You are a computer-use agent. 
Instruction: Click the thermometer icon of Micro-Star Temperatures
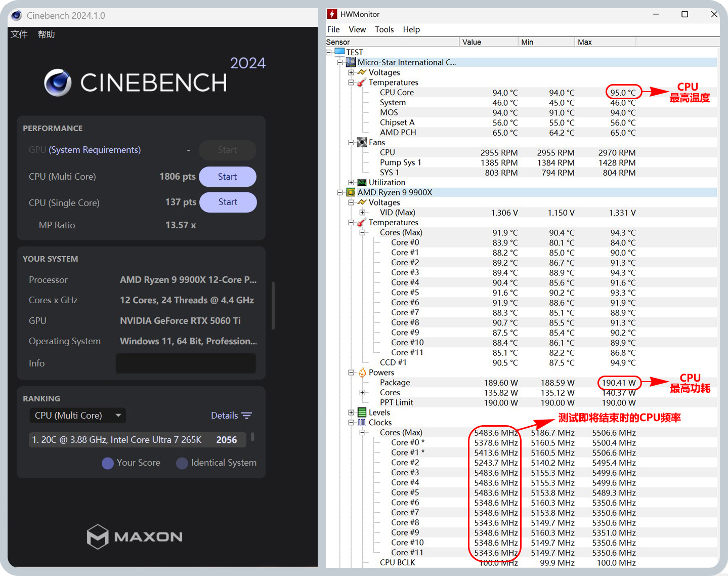tap(362, 83)
